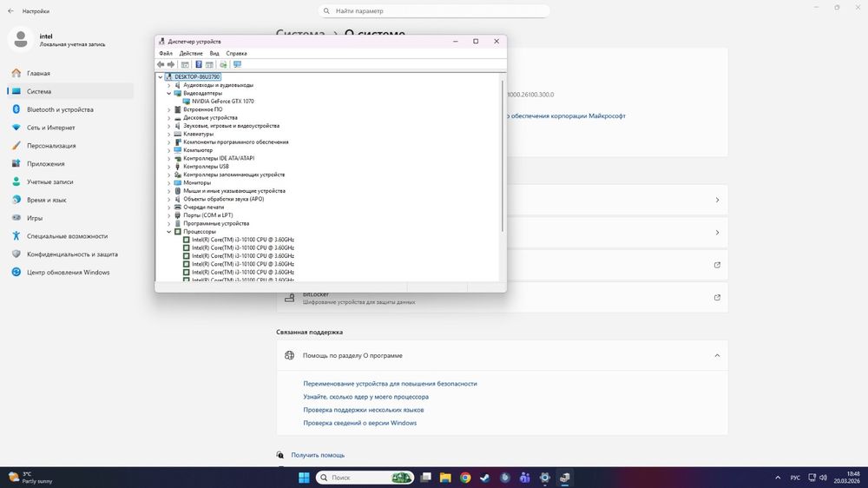Open the Действие menu in Device Manager
The width and height of the screenshot is (868, 488).
(x=191, y=54)
